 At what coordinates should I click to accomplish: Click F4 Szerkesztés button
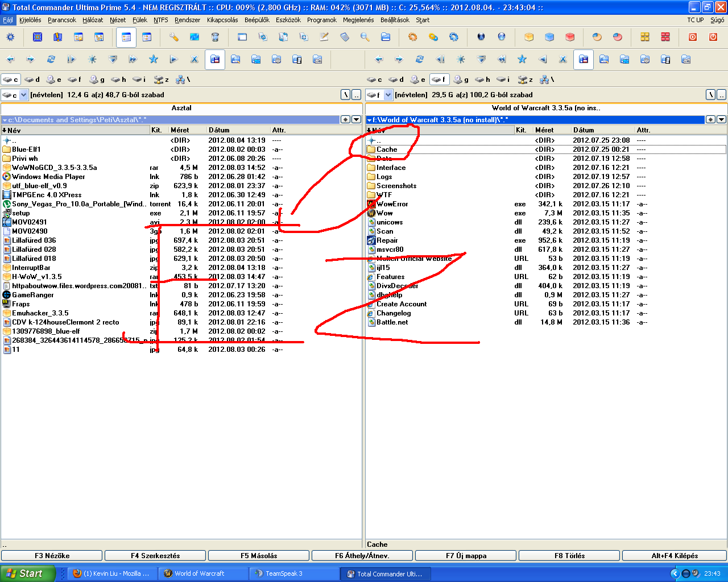pyautogui.click(x=155, y=556)
